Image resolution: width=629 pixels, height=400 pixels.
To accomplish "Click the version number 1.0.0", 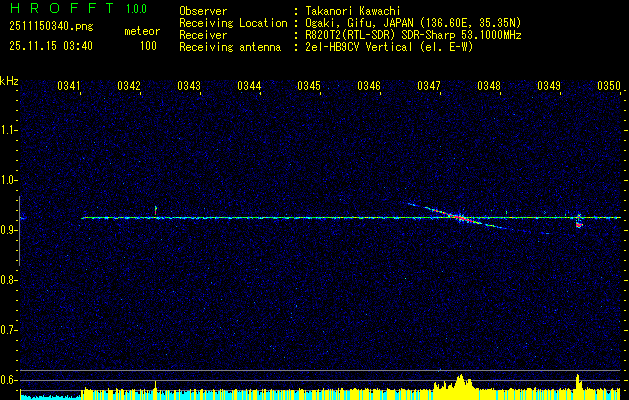I will click(136, 9).
